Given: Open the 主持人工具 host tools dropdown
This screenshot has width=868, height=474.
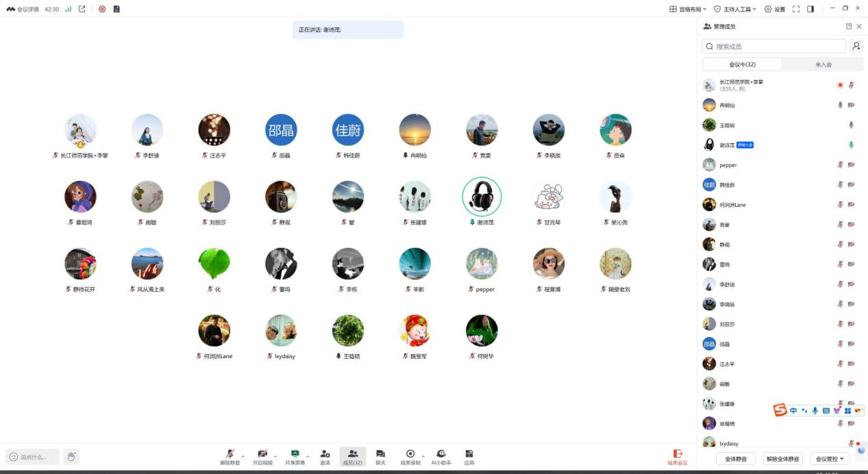Looking at the screenshot, I should pyautogui.click(x=735, y=9).
